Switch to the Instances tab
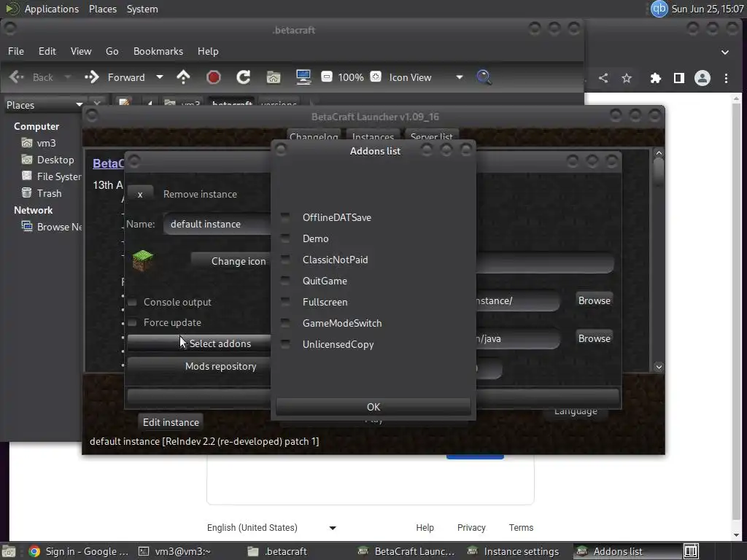 point(373,136)
